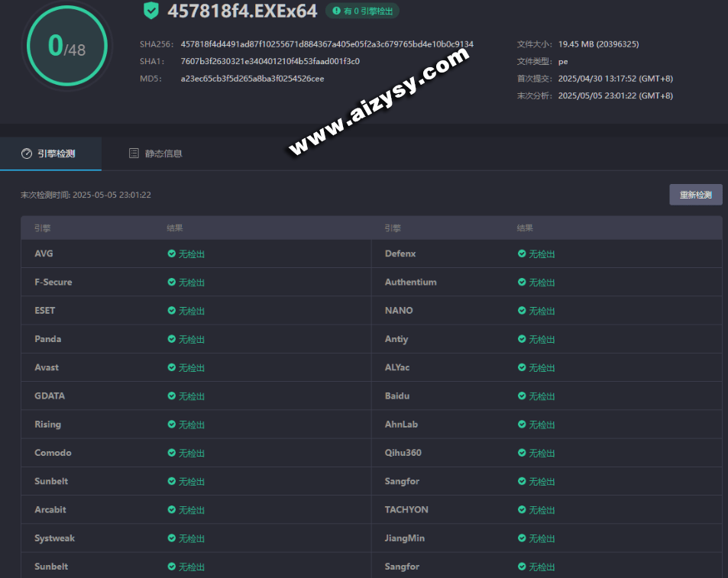Click the filename 457818f4.EXEx64 heading
728x578 pixels.
242,11
